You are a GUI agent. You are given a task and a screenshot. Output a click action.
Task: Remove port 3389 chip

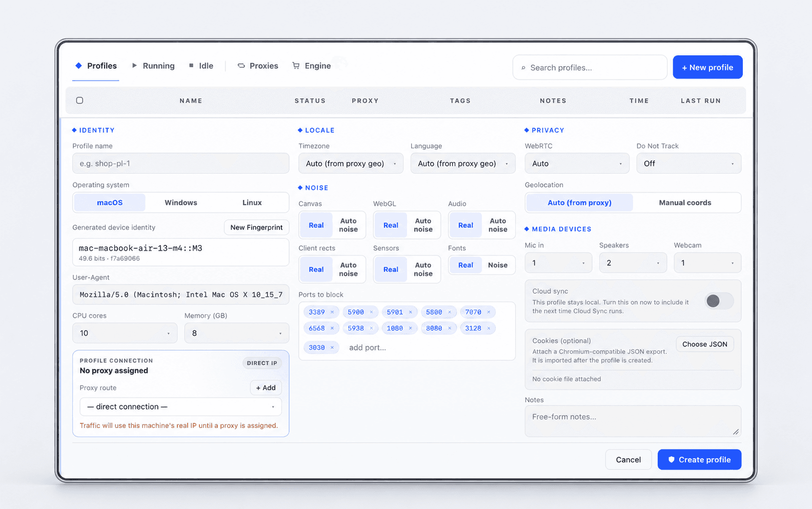pos(332,312)
